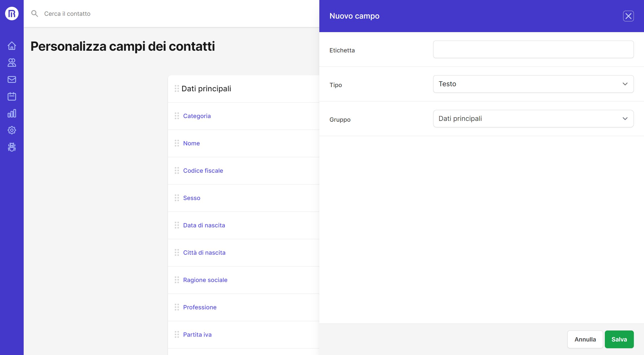Close the Nuovo campo panel
Viewport: 644px width, 355px height.
(628, 16)
